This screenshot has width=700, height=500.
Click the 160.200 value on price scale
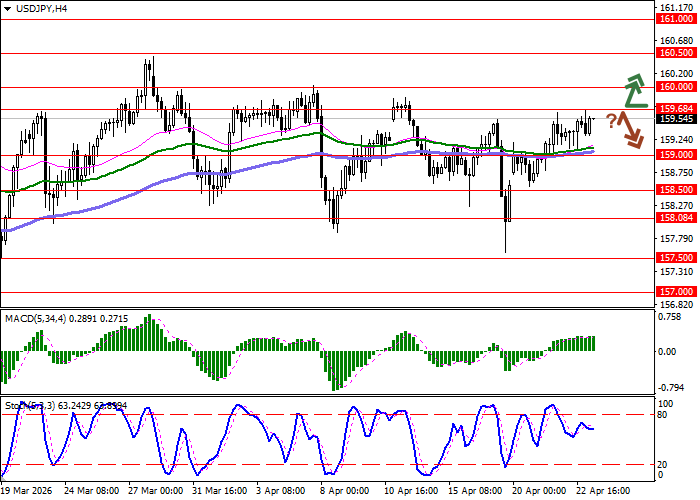click(676, 74)
